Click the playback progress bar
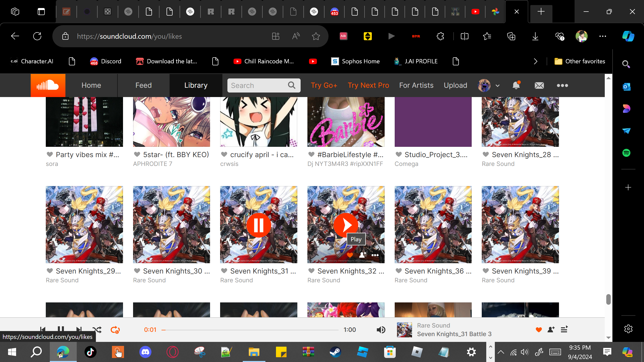This screenshot has height=362, width=644. 250,330
